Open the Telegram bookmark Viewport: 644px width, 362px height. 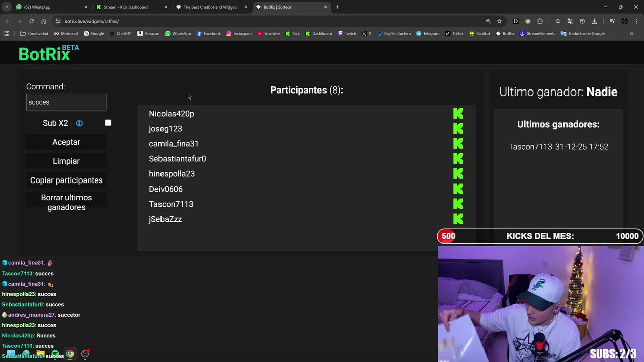tap(428, 34)
